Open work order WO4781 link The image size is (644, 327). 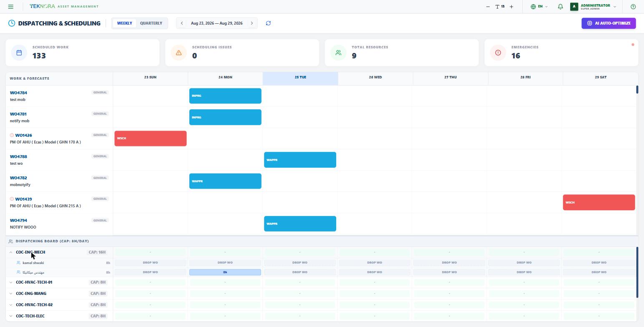pyautogui.click(x=18, y=114)
